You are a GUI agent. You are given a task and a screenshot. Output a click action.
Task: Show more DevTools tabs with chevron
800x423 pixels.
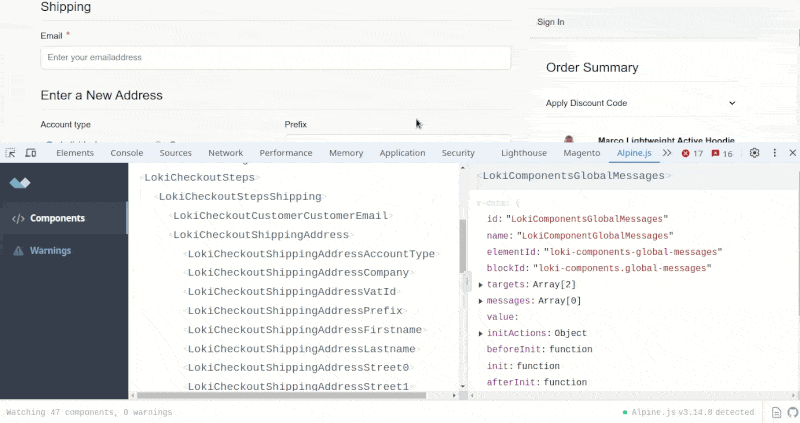667,153
